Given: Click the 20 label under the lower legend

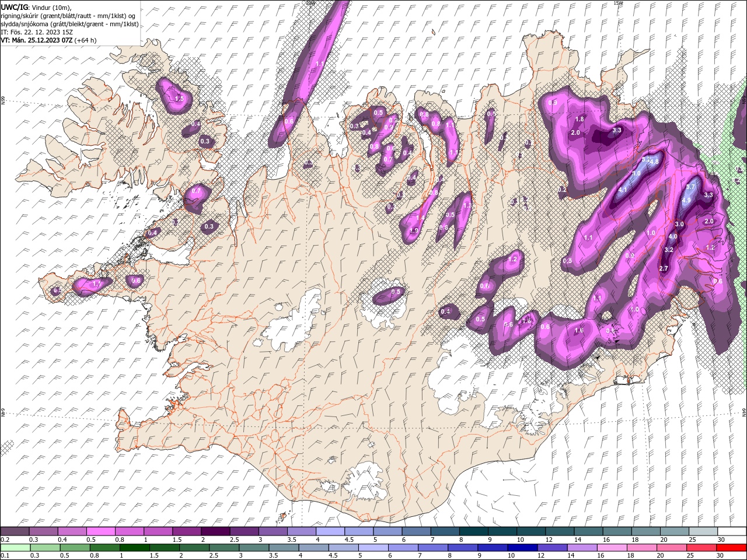Looking at the screenshot, I should click(661, 556).
